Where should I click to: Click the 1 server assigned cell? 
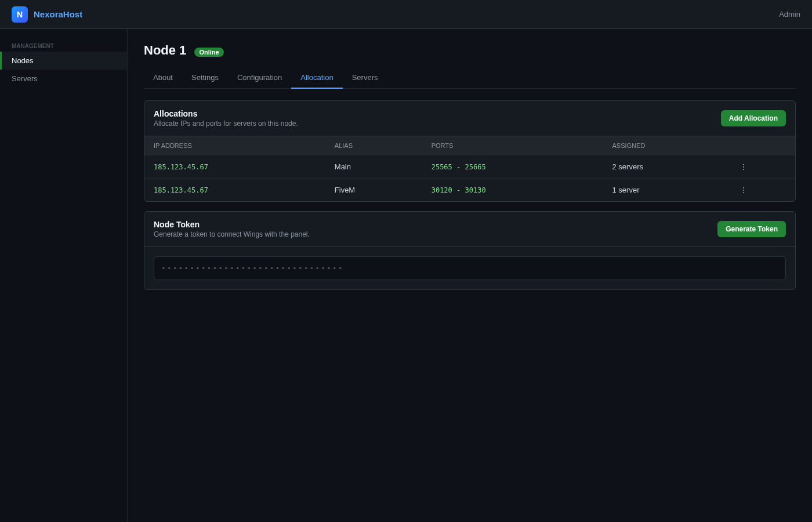pyautogui.click(x=626, y=190)
